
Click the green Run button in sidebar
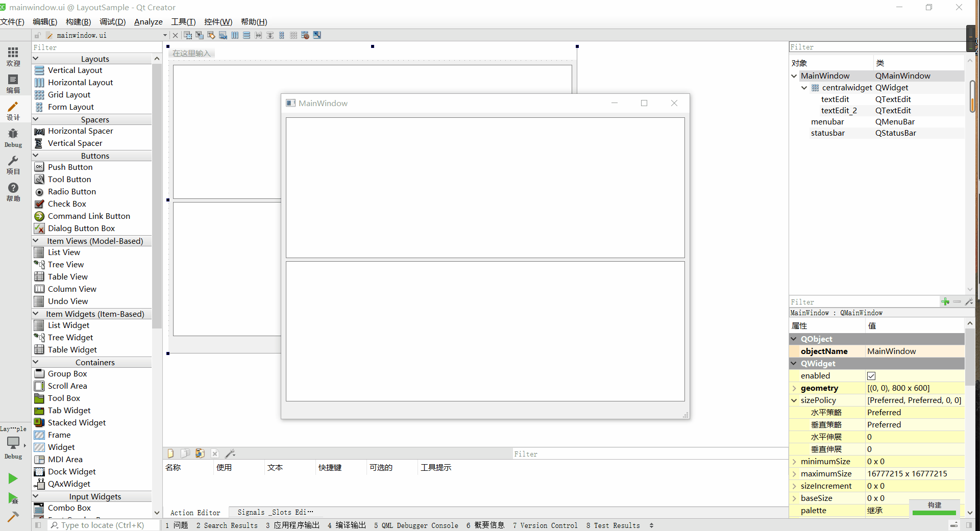point(13,478)
